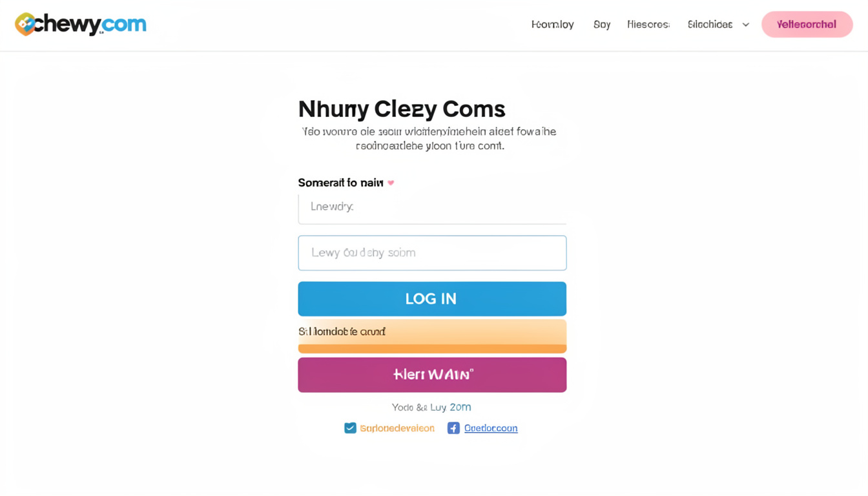Click the Suplonedevaleon link text
Screen dimensions: 868x496
tap(396, 428)
